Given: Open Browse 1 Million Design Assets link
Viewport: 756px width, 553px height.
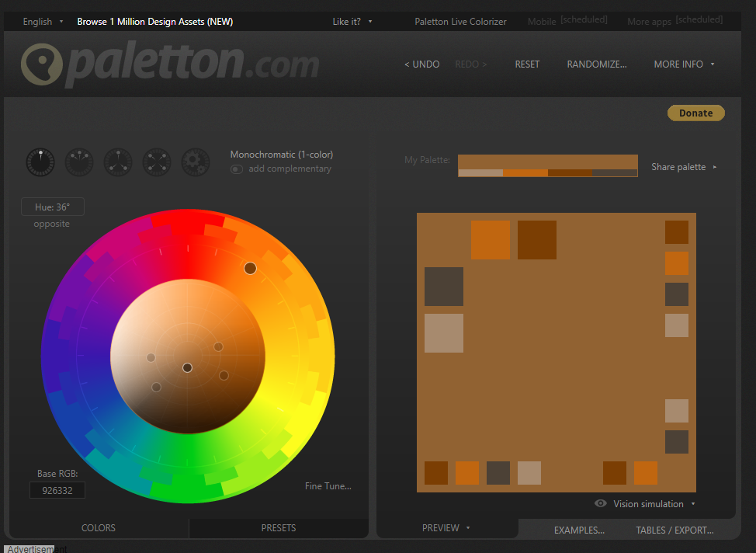Looking at the screenshot, I should click(154, 22).
